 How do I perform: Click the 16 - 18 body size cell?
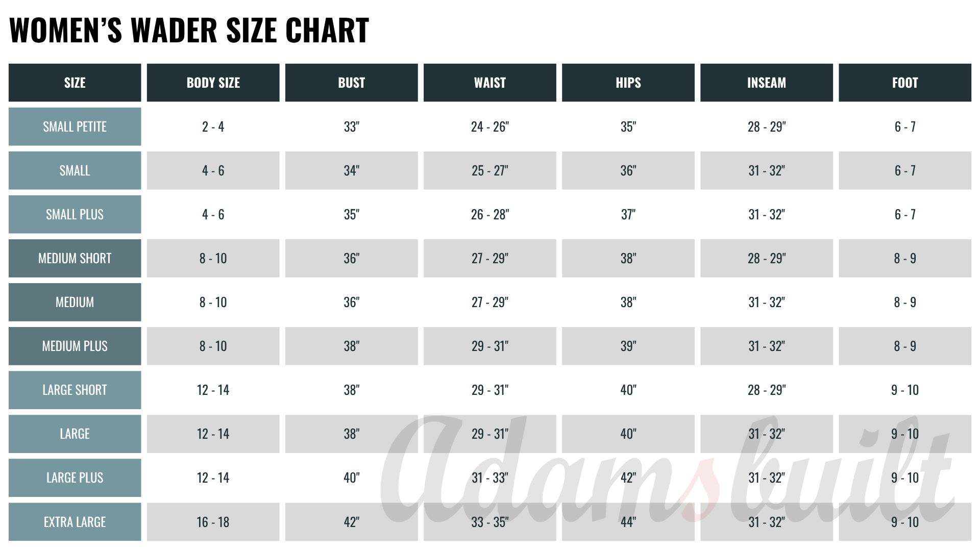click(x=213, y=522)
